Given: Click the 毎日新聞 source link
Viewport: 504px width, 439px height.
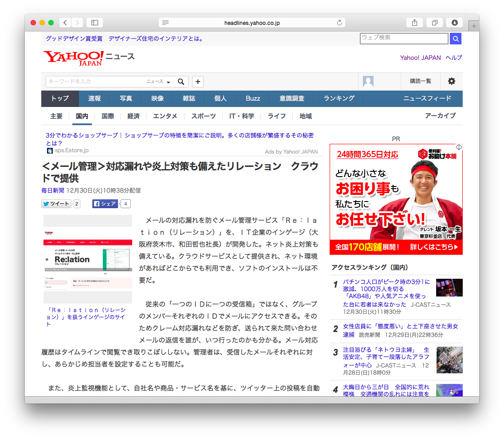Looking at the screenshot, I should pos(53,190).
